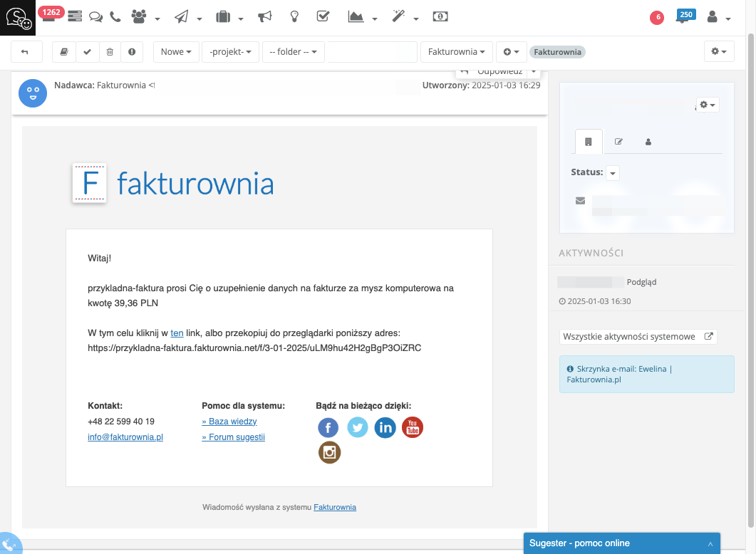Click the page vertical scrollbar
Image resolution: width=756 pixels, height=554 pixels.
pyautogui.click(x=751, y=279)
